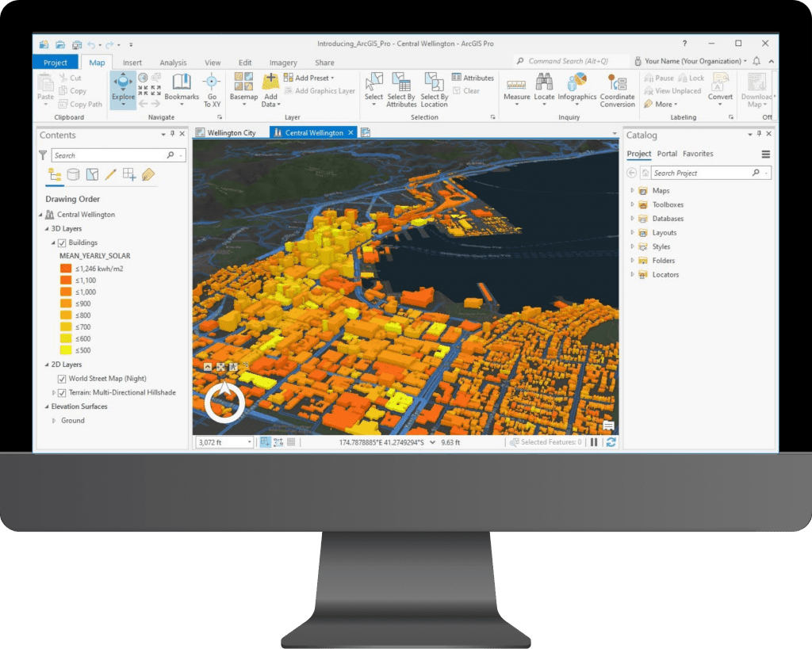
Task: Open the Basemap gallery
Action: 243,89
